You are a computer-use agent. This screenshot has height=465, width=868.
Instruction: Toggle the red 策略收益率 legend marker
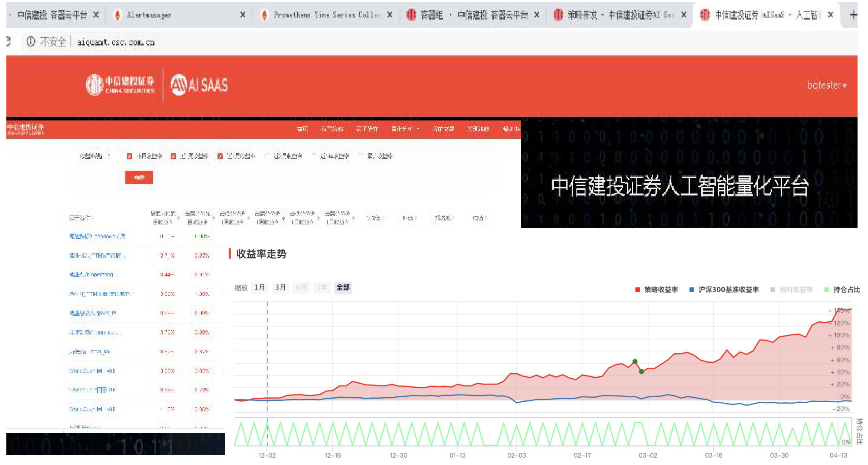pos(637,290)
